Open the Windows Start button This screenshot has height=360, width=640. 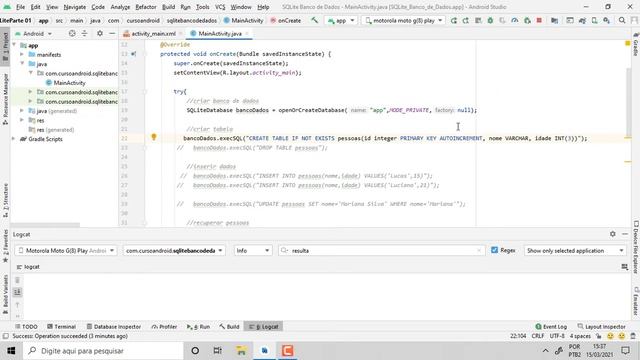point(11,351)
